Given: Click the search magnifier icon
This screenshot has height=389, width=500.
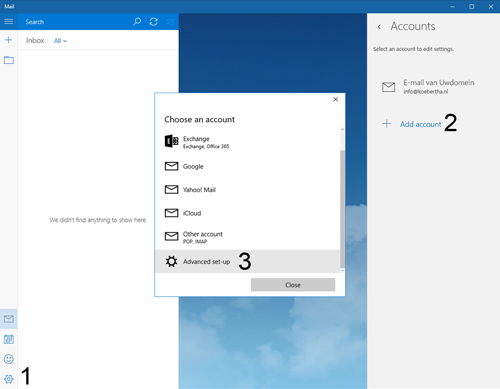Looking at the screenshot, I should click(137, 22).
